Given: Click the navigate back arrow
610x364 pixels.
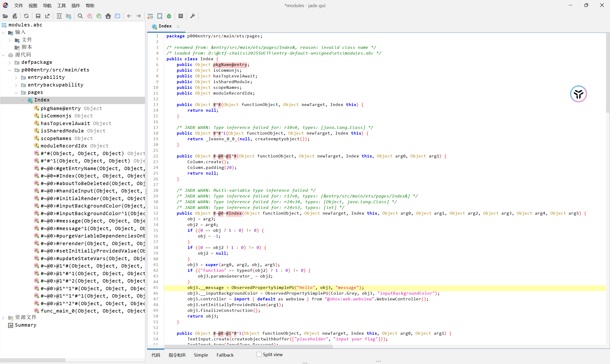Looking at the screenshot, I should pos(129,16).
